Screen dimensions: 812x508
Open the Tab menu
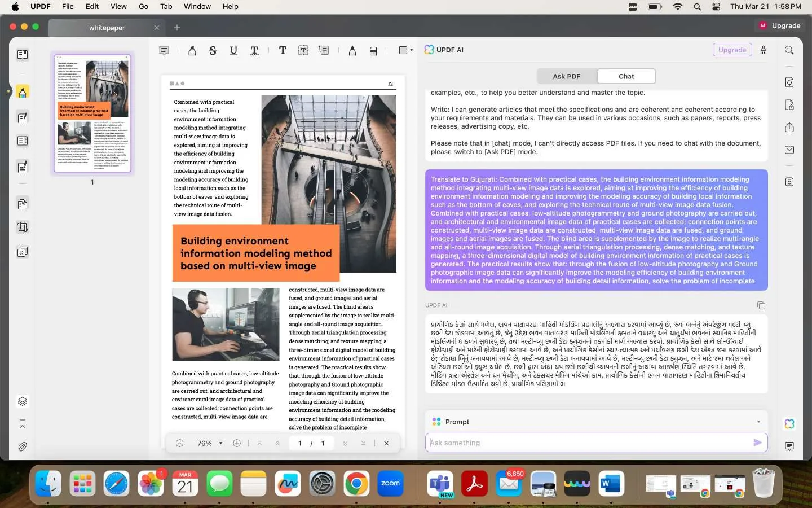(166, 6)
